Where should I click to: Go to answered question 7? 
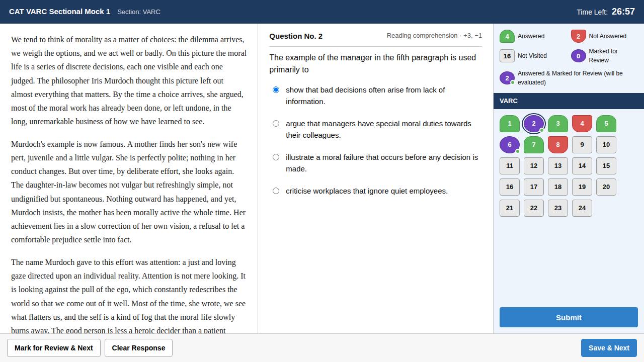[x=534, y=145]
